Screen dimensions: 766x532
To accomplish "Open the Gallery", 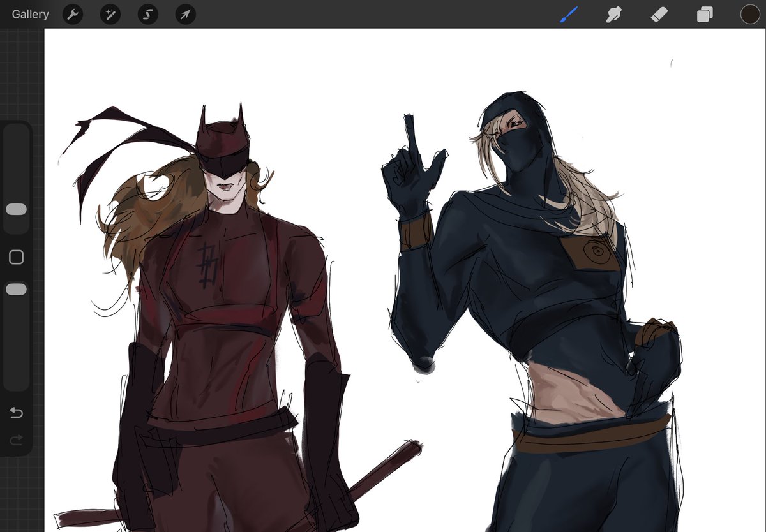I will tap(30, 14).
